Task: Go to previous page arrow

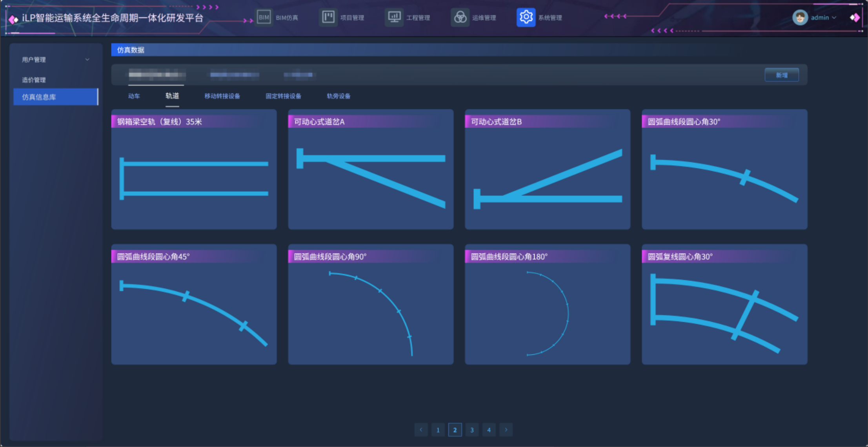Action: 421,430
